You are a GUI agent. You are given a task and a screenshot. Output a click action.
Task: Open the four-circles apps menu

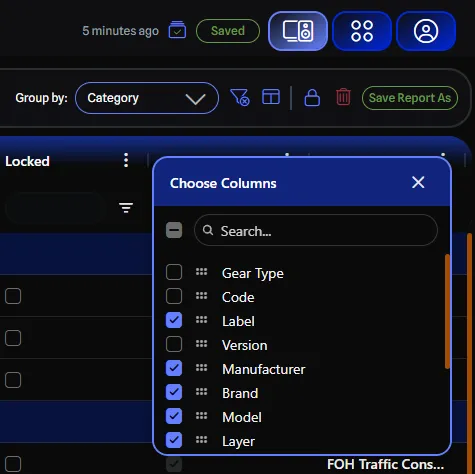pos(362,31)
